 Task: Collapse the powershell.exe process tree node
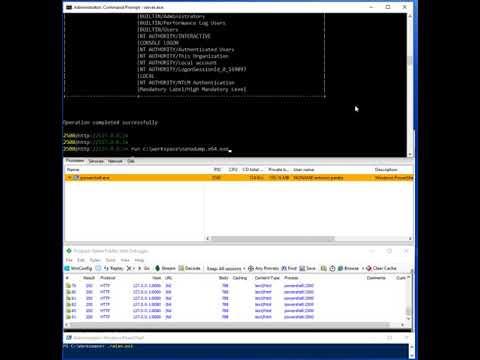click(69, 178)
